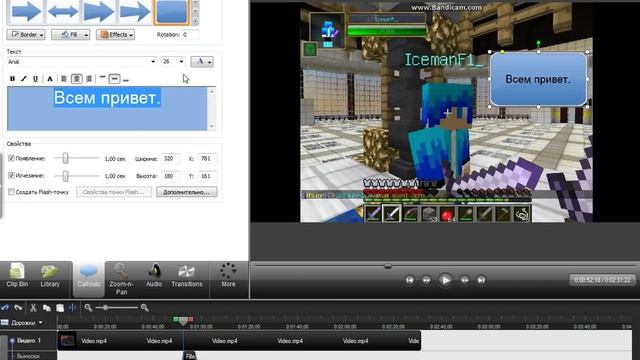
Task: Click the Y position field
Action: coord(207,176)
